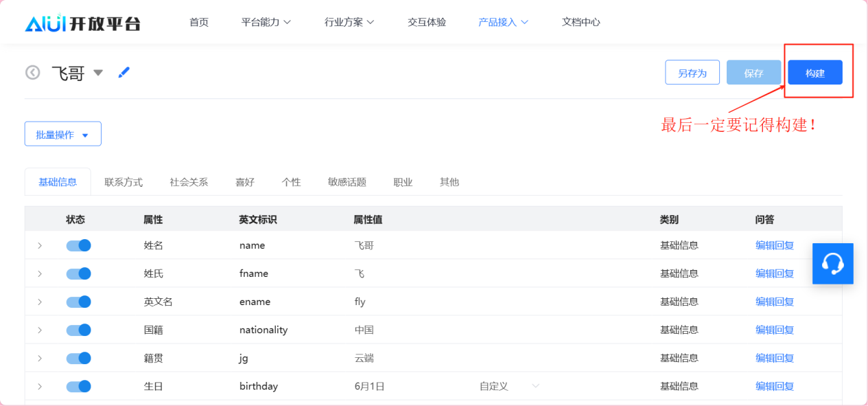Open the 自定义 dropdown in birthday row
This screenshot has width=868, height=406.
pyautogui.click(x=509, y=386)
